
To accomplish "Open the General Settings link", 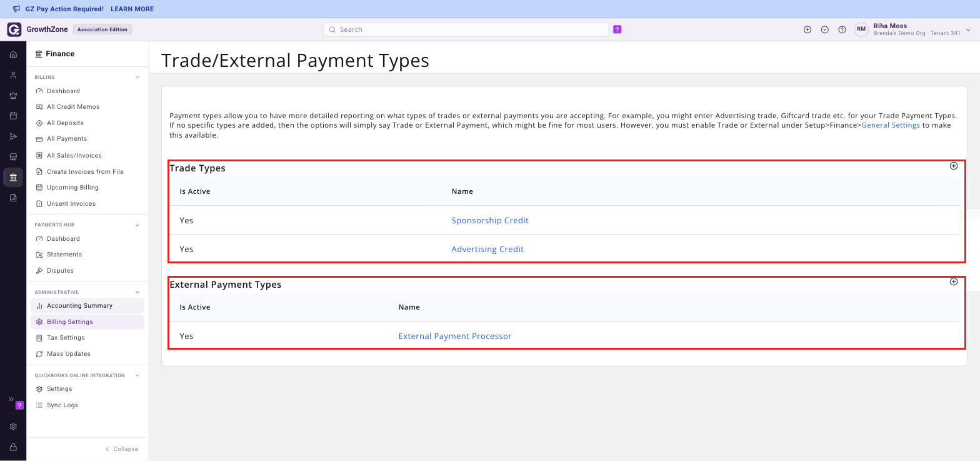I will [891, 125].
